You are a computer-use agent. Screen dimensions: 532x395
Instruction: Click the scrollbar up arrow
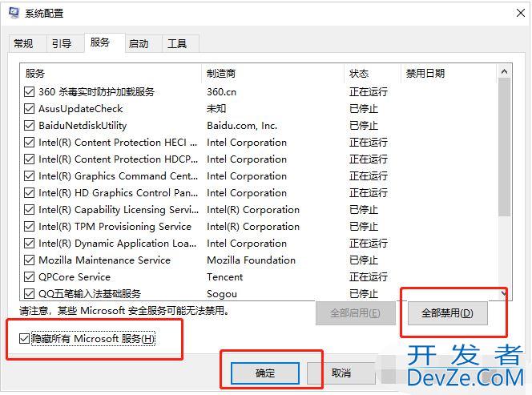pyautogui.click(x=504, y=71)
